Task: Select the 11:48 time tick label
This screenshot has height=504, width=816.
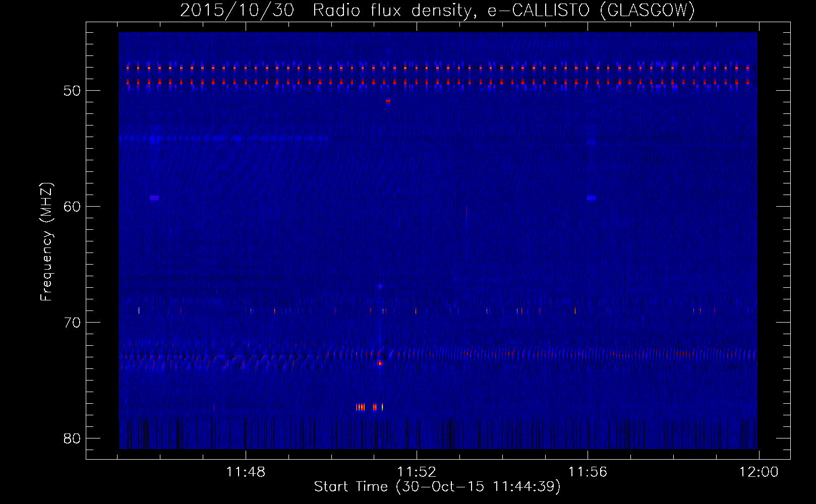Action: pyautogui.click(x=246, y=472)
